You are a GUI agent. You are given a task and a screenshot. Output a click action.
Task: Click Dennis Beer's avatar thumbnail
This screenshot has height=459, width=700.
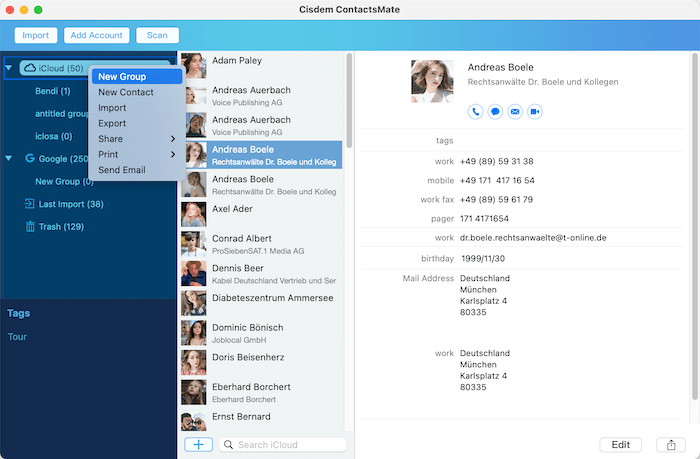[x=194, y=273]
